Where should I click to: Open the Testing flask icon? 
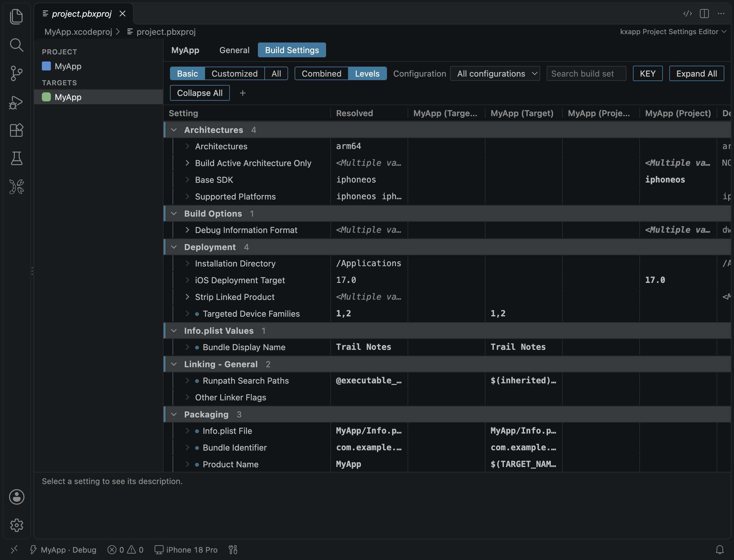(16, 158)
